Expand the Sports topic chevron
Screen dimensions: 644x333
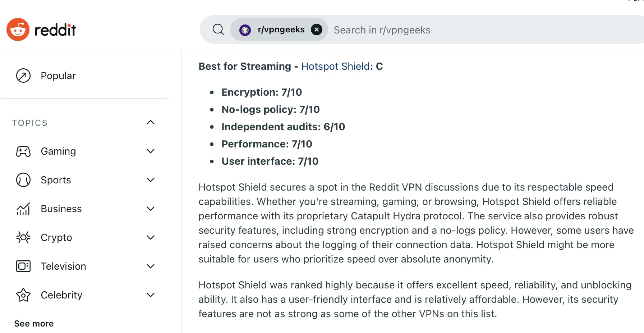151,180
